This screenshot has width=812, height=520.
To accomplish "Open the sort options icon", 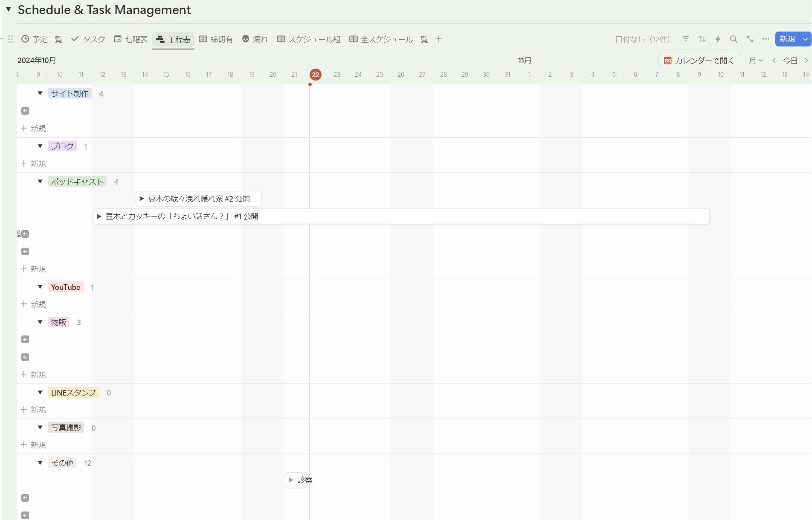I will point(702,39).
